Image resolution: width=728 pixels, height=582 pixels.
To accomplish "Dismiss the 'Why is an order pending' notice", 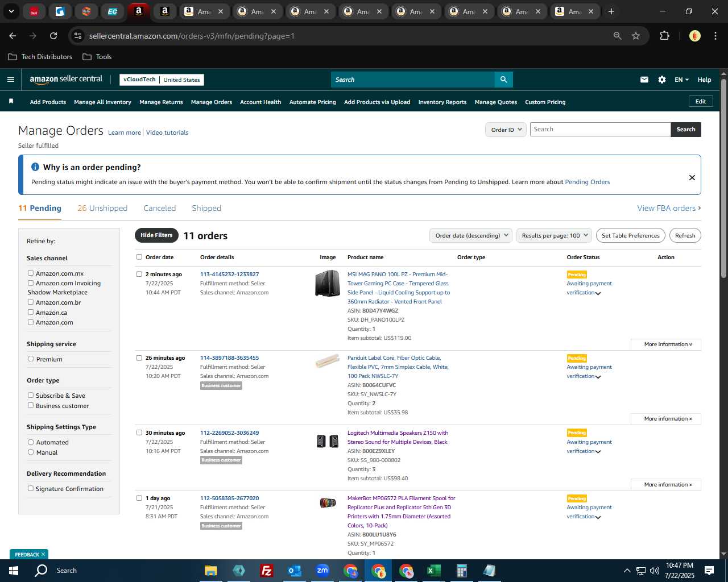I will tap(692, 177).
